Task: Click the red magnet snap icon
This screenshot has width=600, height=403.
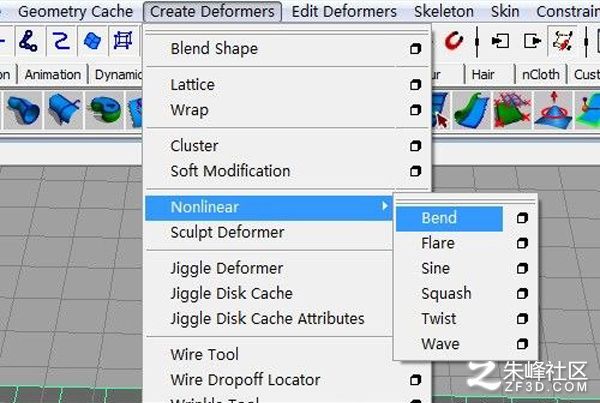Action: coord(454,41)
